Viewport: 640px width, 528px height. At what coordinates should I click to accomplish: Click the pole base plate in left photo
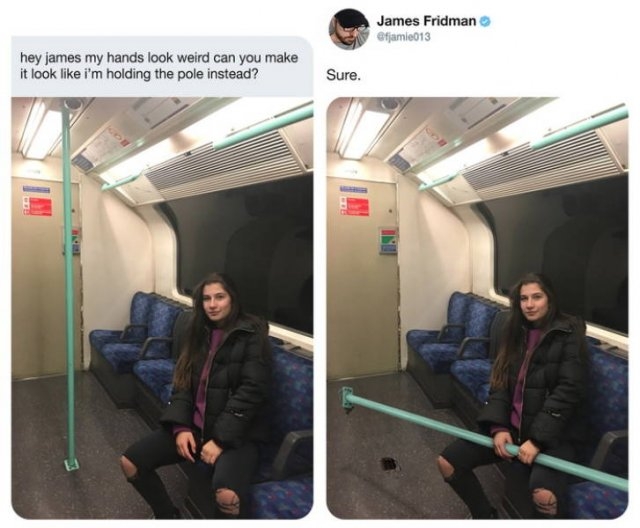71,464
